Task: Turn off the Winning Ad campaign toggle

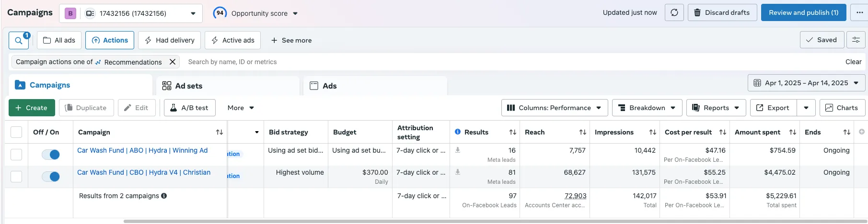Action: point(51,155)
